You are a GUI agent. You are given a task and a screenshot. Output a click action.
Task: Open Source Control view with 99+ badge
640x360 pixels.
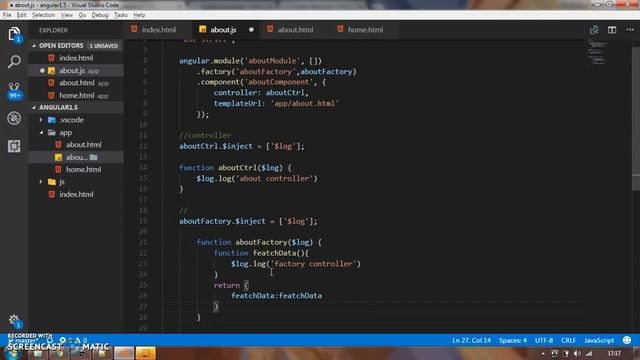point(14,90)
